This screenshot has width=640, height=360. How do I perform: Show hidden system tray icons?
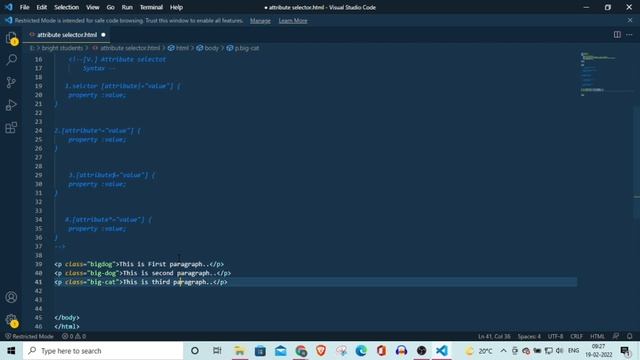pyautogui.click(x=503, y=351)
